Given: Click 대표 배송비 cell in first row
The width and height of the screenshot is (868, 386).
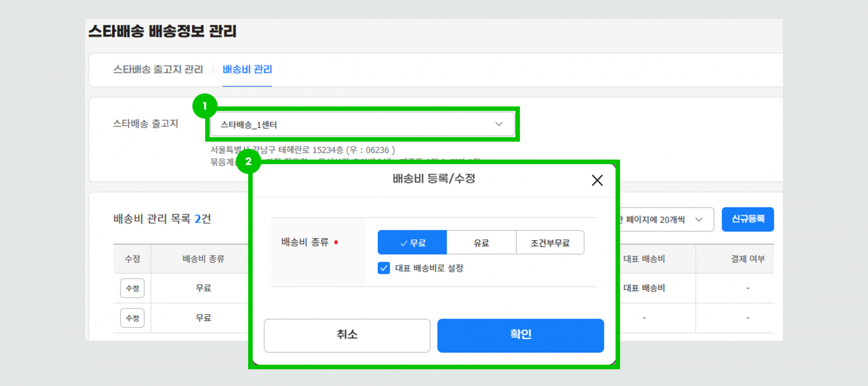Looking at the screenshot, I should point(644,288).
